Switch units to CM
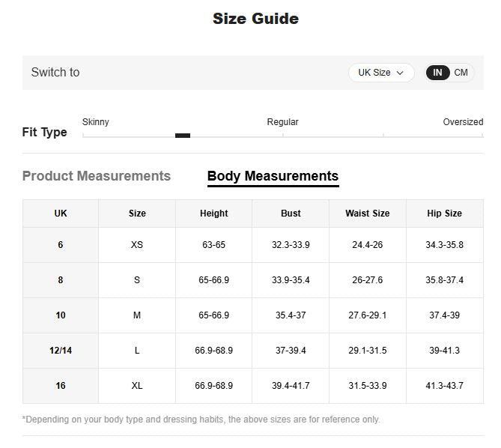Image resolution: width=501 pixels, height=448 pixels. point(461,73)
